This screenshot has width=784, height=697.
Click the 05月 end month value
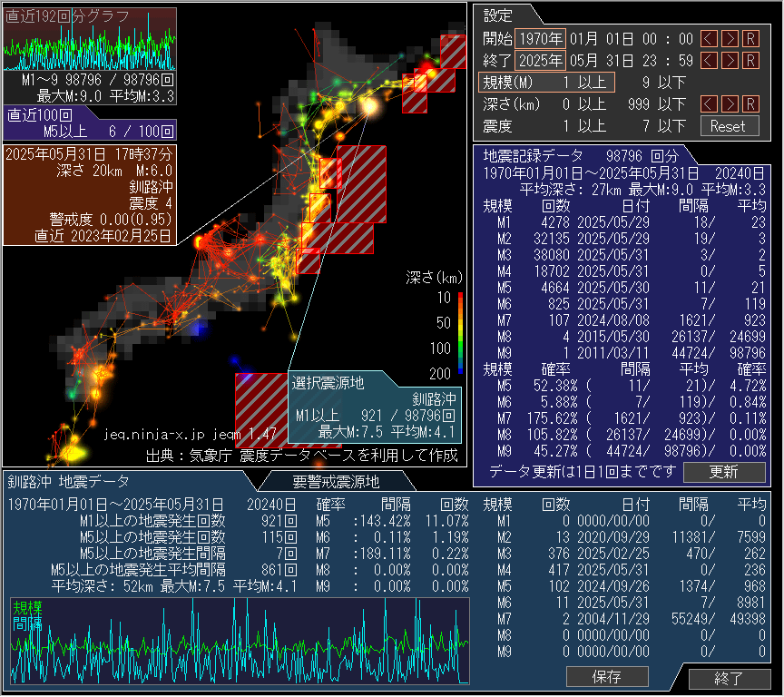[583, 61]
